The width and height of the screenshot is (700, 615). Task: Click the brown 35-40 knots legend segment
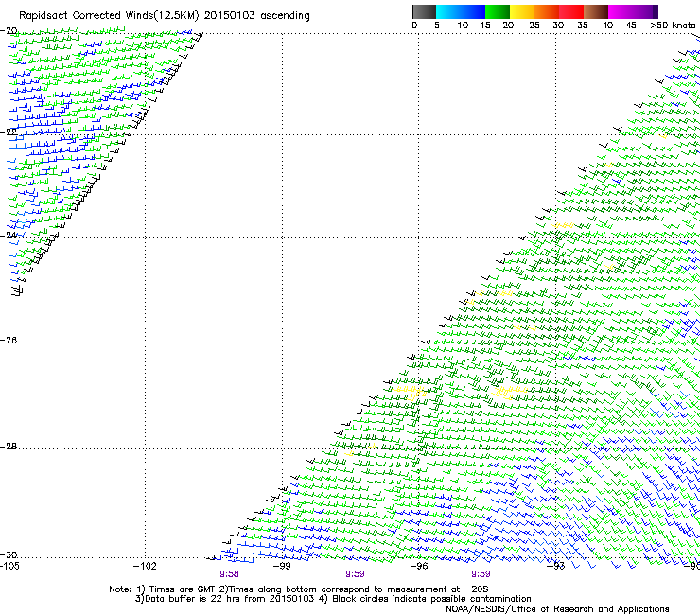click(596, 11)
